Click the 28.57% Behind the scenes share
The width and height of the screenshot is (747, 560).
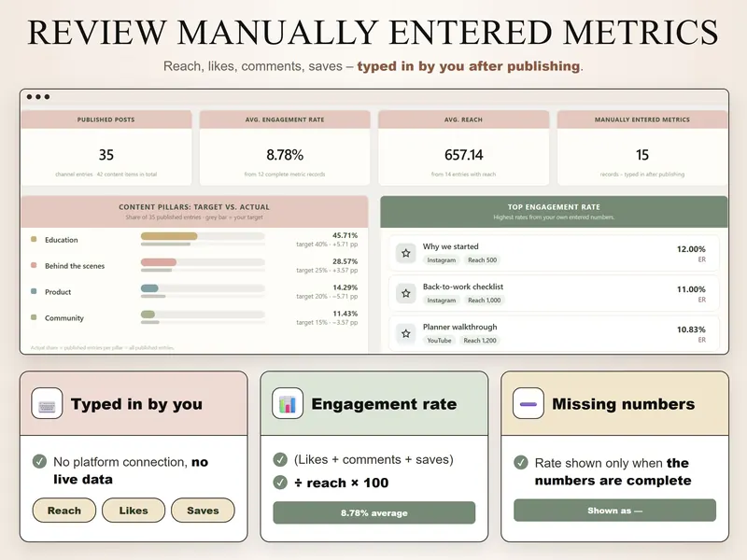click(345, 261)
